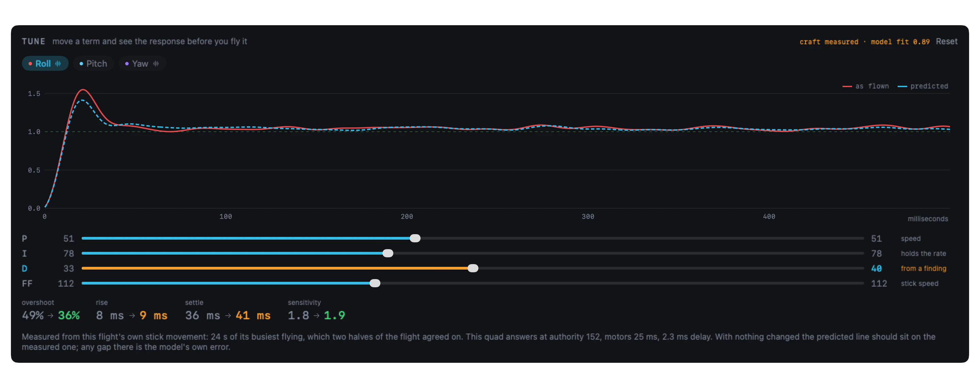Click the 'milliseconds' axis label
980x388 pixels.
(x=928, y=219)
